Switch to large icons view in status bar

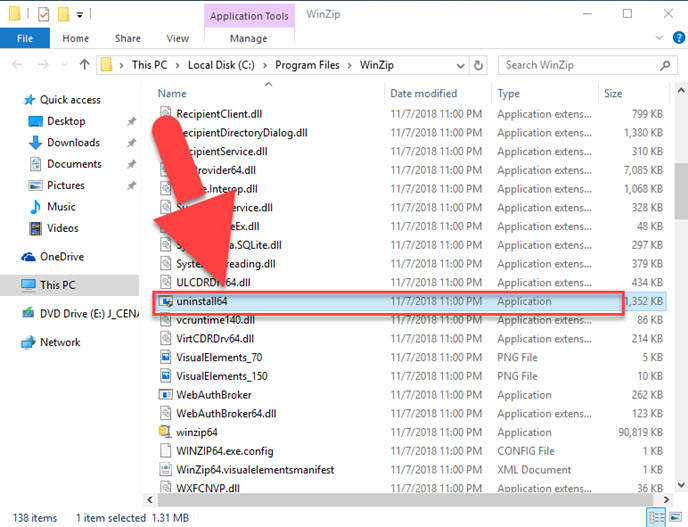pos(676,518)
